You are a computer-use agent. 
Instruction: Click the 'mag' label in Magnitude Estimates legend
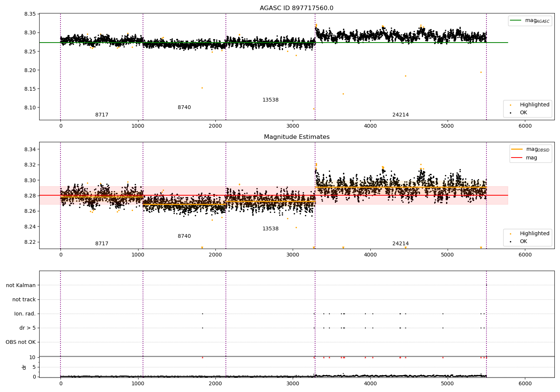coord(531,158)
